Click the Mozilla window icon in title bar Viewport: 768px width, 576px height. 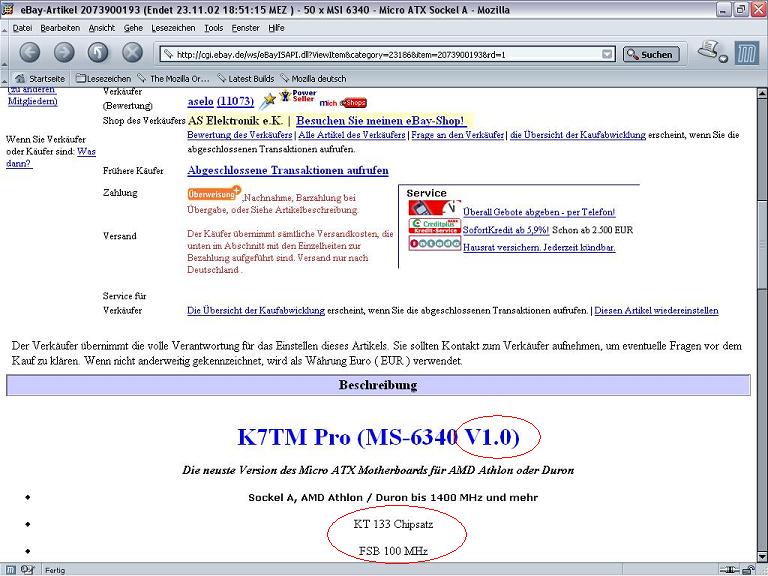8,9
